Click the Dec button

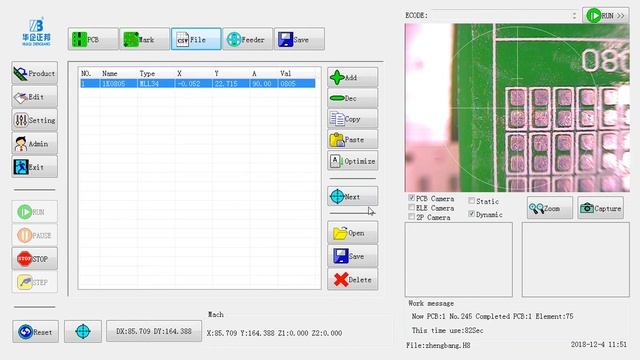pyautogui.click(x=353, y=98)
